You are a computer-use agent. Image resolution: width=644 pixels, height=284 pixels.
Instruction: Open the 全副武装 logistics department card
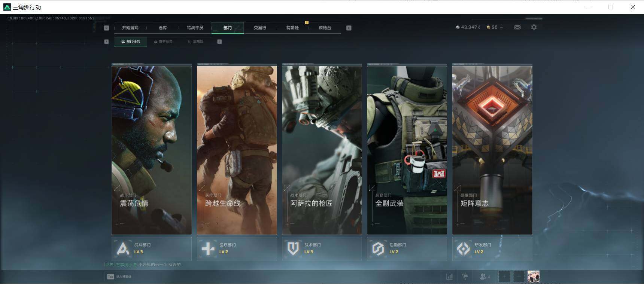coord(407,150)
